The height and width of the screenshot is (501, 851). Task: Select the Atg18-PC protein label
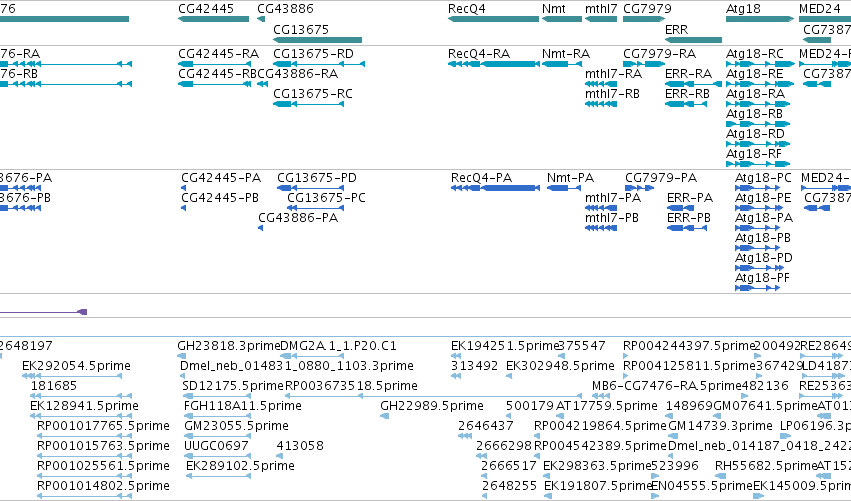763,178
